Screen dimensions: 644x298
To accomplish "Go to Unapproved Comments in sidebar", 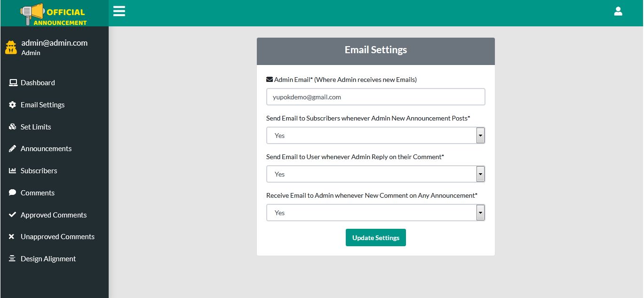I will [57, 237].
